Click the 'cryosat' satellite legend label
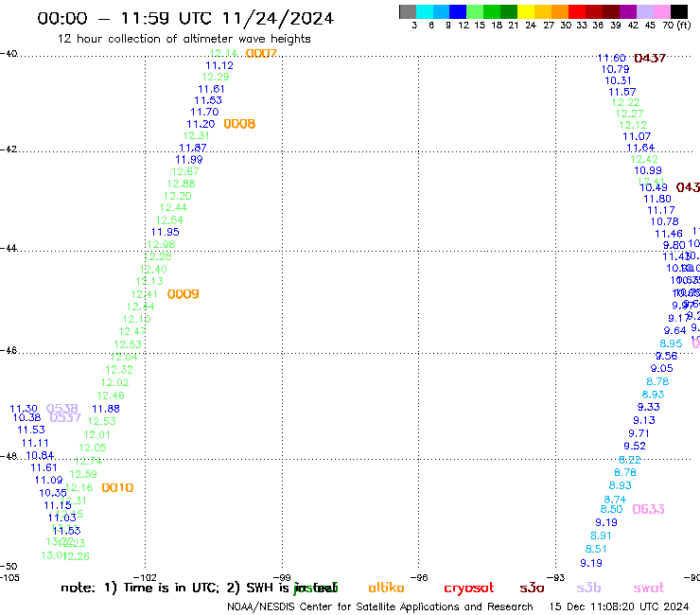Viewport: 700px width, 615px height. [x=469, y=589]
